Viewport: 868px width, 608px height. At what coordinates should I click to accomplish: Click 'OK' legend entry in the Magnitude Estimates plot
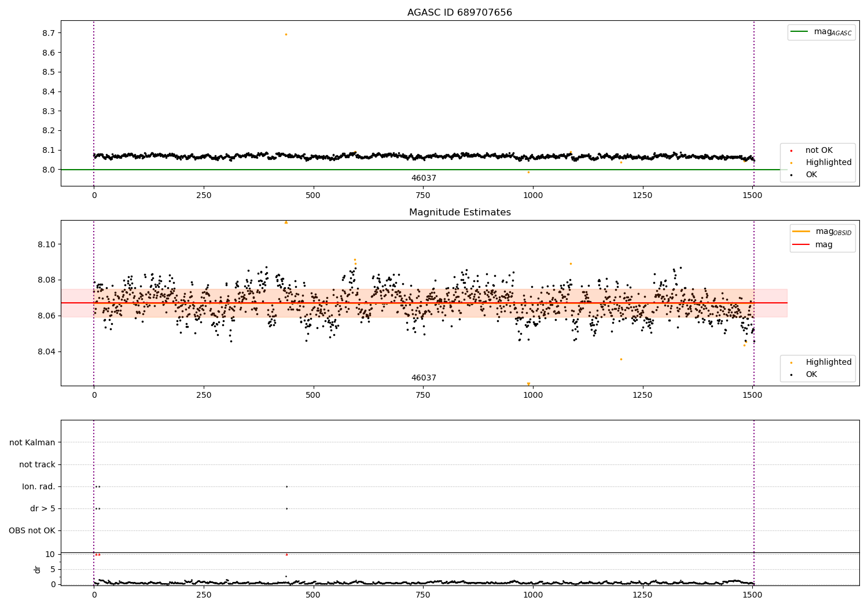pyautogui.click(x=804, y=375)
